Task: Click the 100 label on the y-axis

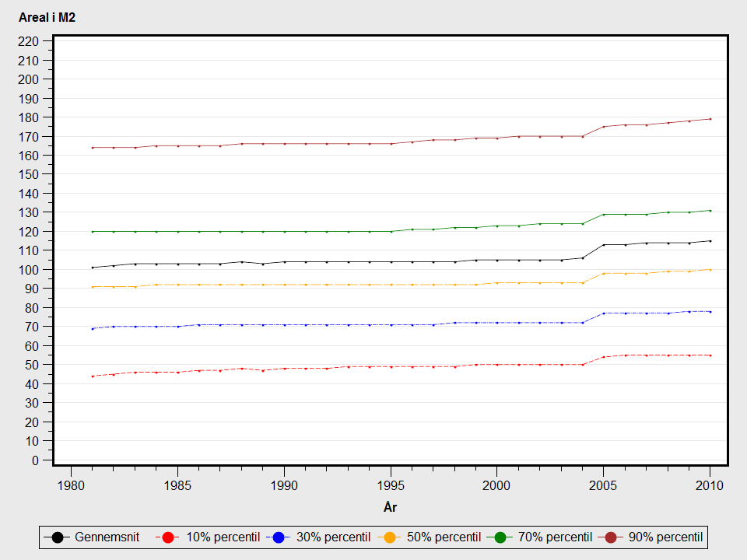Action: pos(28,270)
